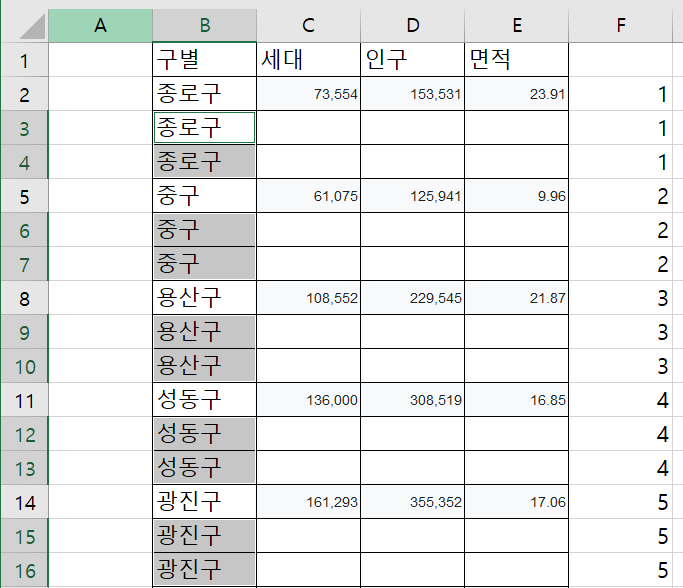This screenshot has width=683, height=588.
Task: Select row 5 header
Action: [24, 196]
